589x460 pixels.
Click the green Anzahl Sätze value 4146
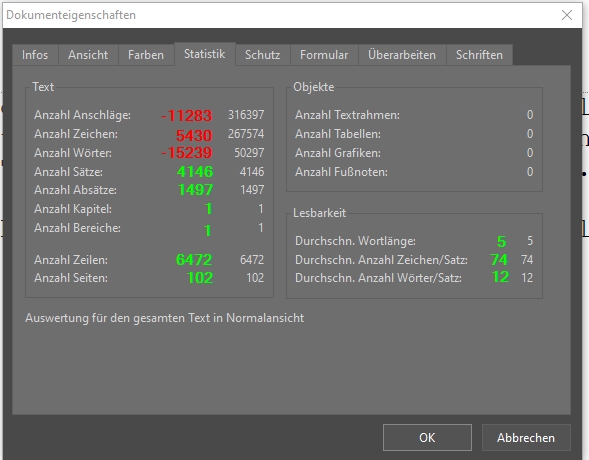pyautogui.click(x=195, y=172)
